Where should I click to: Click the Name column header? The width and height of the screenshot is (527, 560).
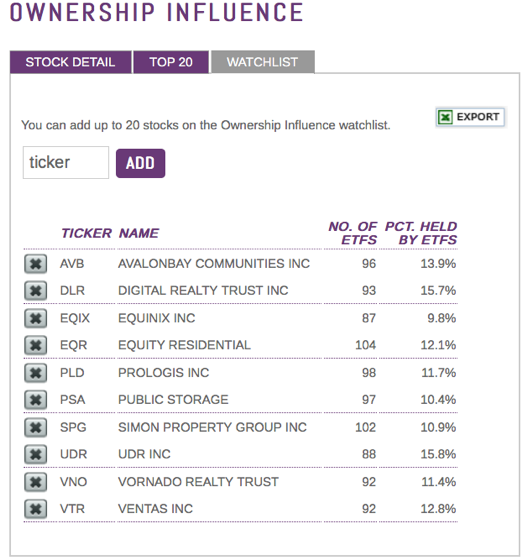(x=139, y=233)
